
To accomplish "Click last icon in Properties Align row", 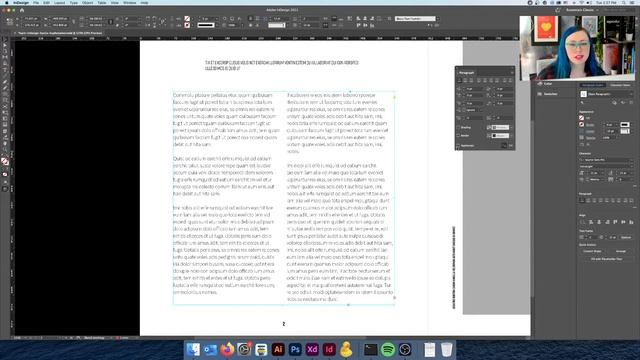I will (x=631, y=222).
